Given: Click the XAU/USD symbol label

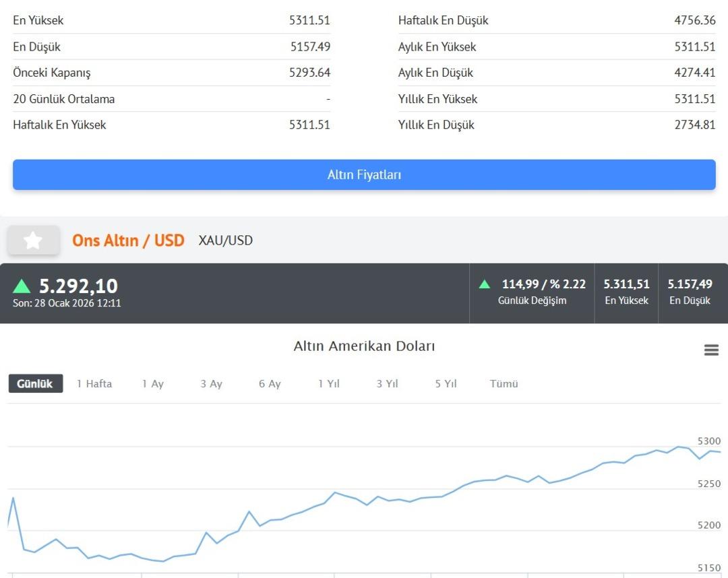Looking at the screenshot, I should [x=226, y=240].
